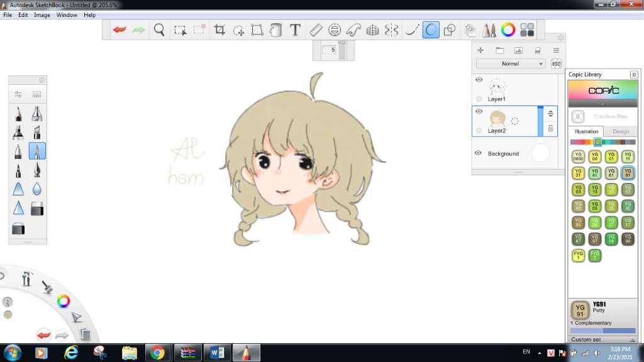
Task: Click layer opacity value 100
Action: pos(556,64)
